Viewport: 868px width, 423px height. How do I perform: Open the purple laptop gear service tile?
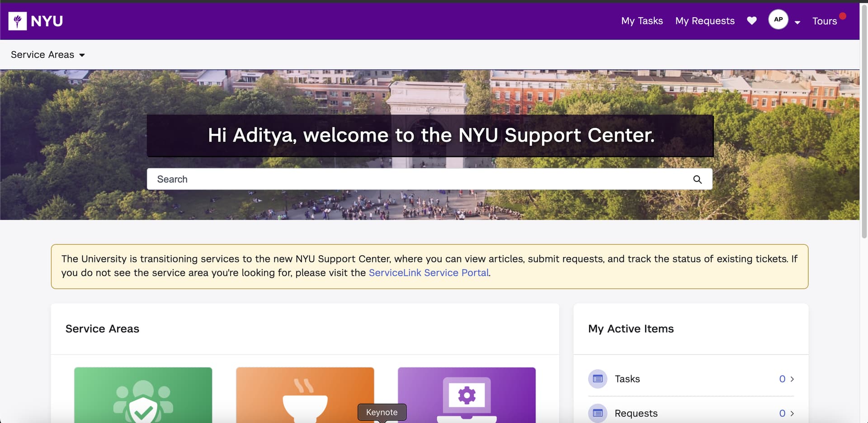[467, 395]
